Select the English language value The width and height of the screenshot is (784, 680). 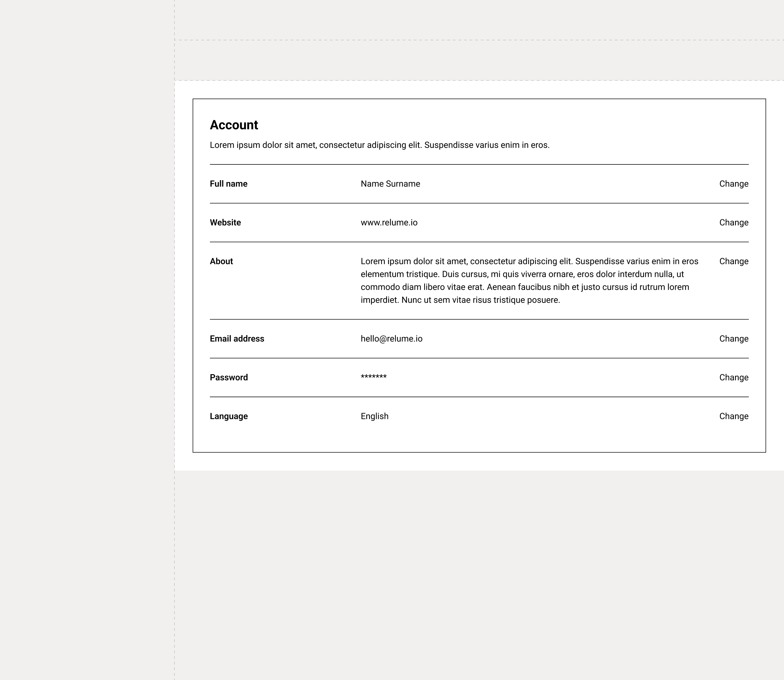374,416
